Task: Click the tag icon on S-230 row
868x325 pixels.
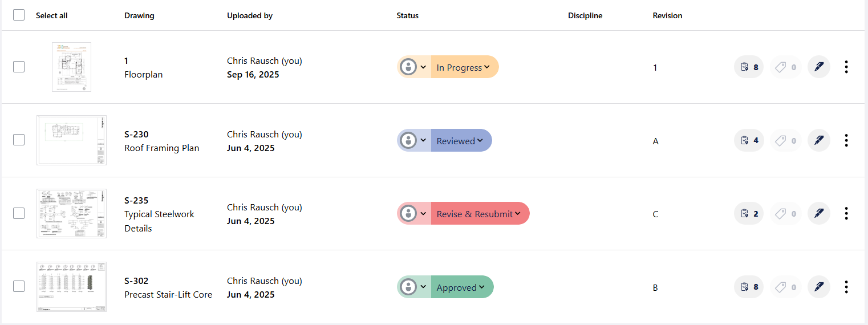Action: coord(785,140)
